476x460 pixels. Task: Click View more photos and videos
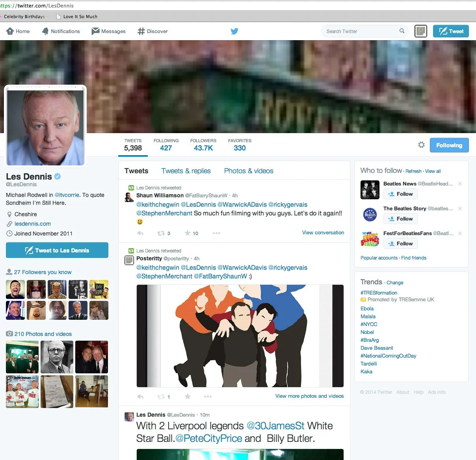[309, 396]
